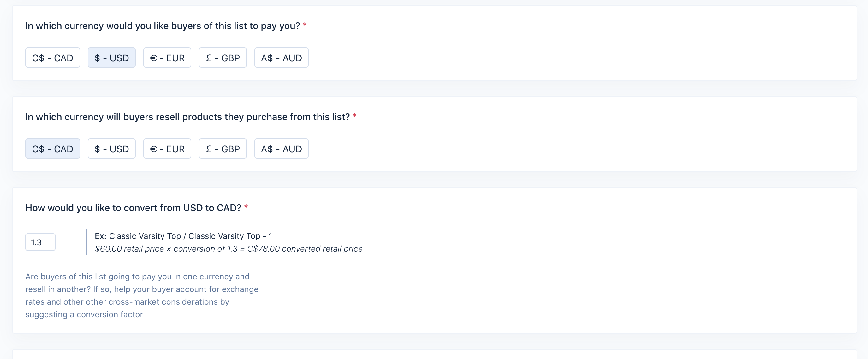
Task: Click the red asterisk after payment question
Action: coord(305,25)
